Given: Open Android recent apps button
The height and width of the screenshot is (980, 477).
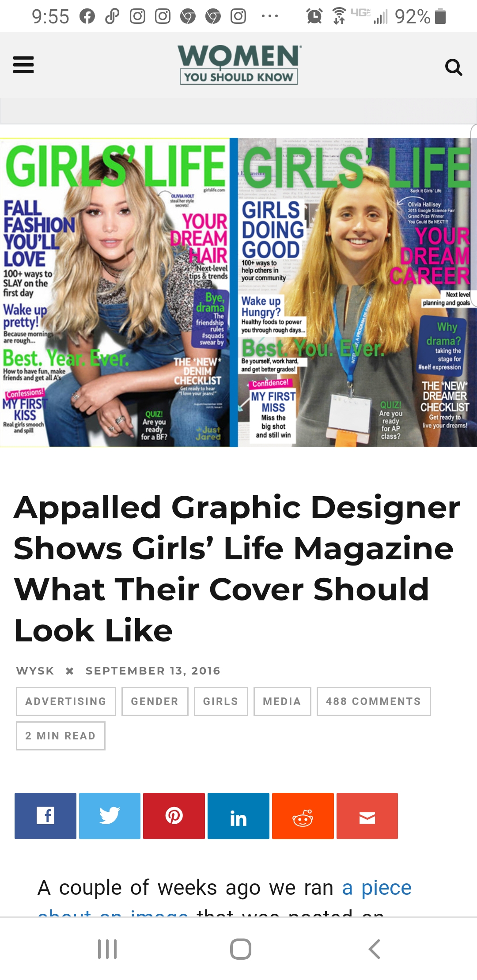Looking at the screenshot, I should (x=107, y=949).
